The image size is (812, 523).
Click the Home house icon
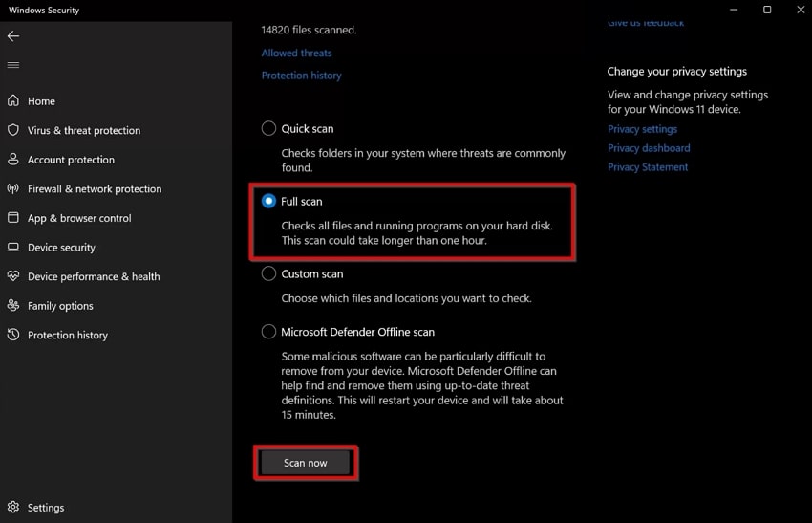(x=13, y=101)
